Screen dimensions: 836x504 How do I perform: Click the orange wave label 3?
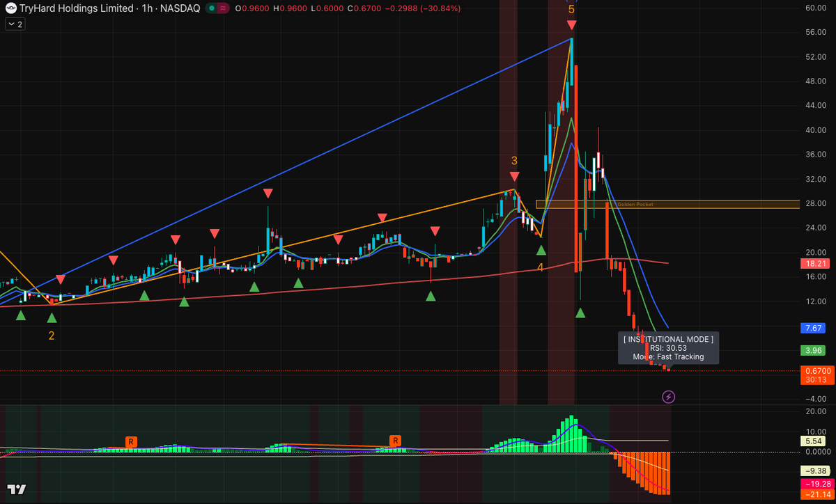coord(514,161)
